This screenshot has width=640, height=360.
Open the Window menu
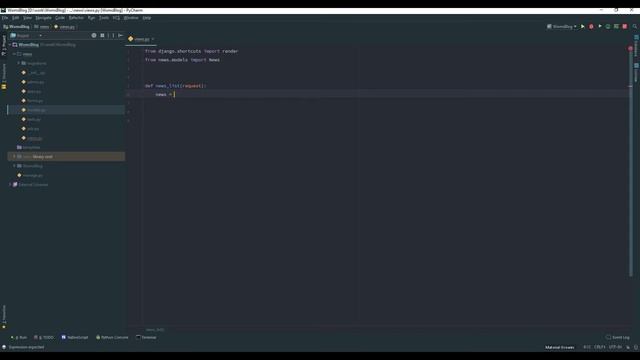click(131, 18)
